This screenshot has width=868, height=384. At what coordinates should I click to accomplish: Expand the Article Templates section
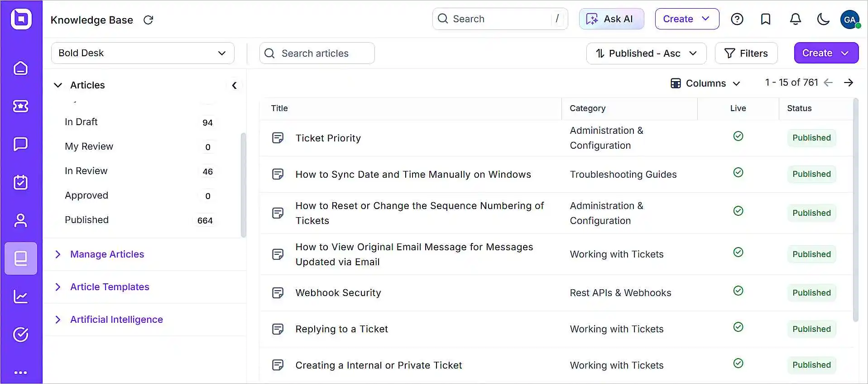(110, 287)
